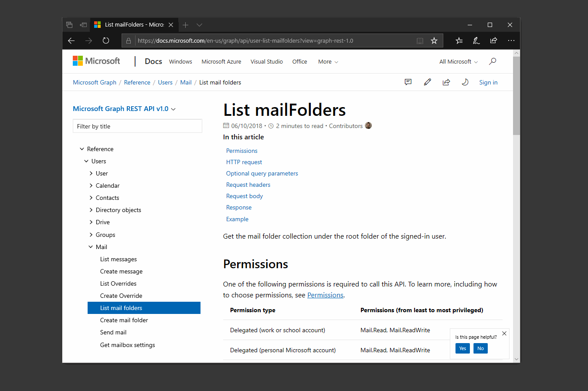This screenshot has height=391, width=588.
Task: Click the Reference breadcrumb link
Action: pos(137,82)
